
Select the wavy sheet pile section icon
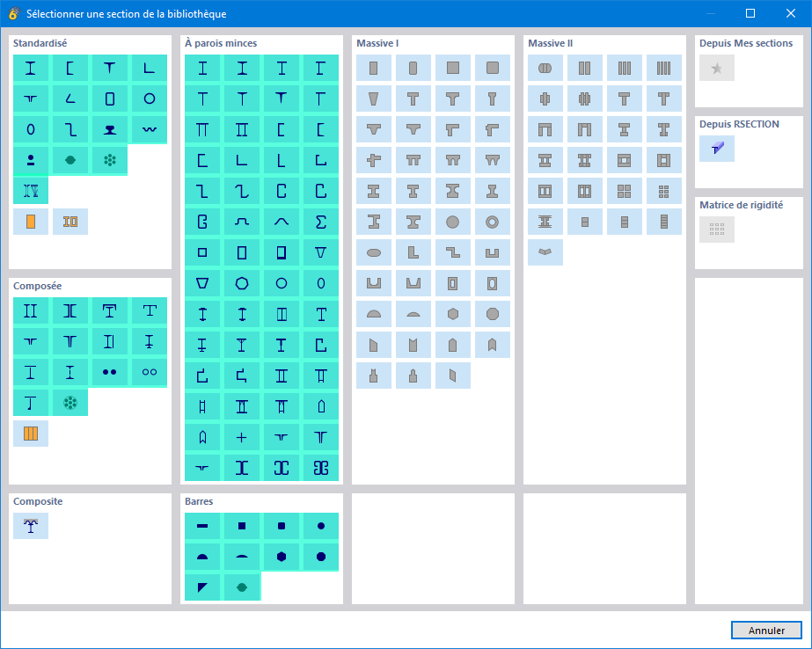(x=150, y=129)
